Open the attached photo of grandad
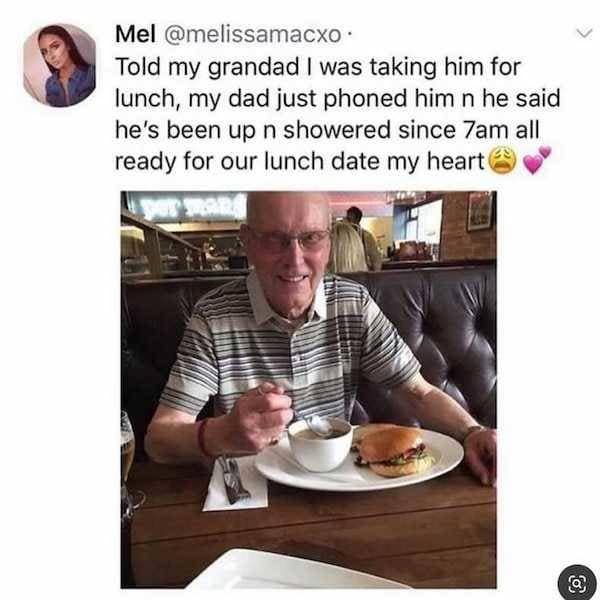The width and height of the screenshot is (600, 600). point(308,389)
